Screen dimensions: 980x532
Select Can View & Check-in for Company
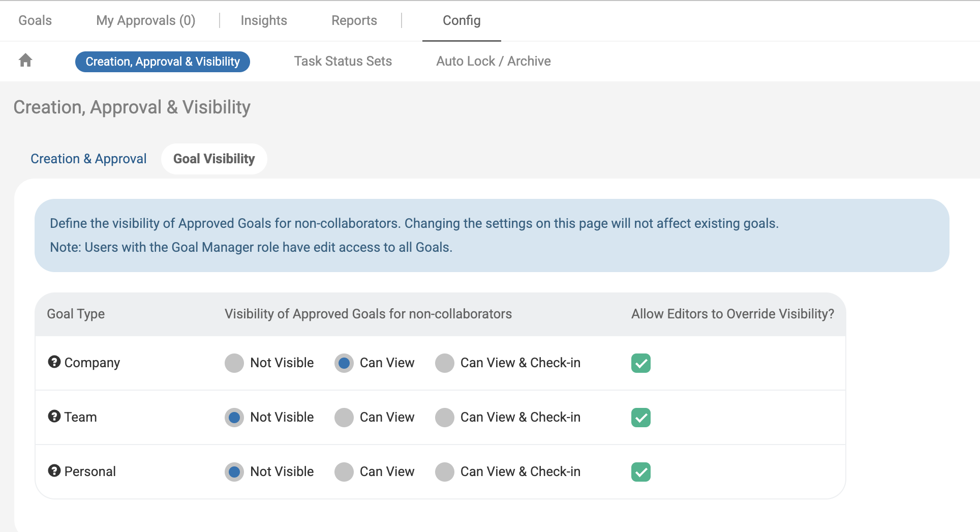pyautogui.click(x=445, y=363)
